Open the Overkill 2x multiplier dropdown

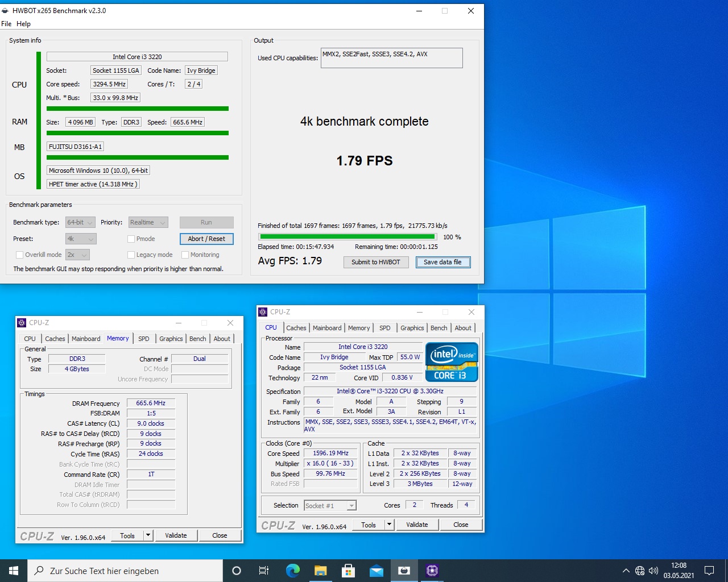point(77,255)
